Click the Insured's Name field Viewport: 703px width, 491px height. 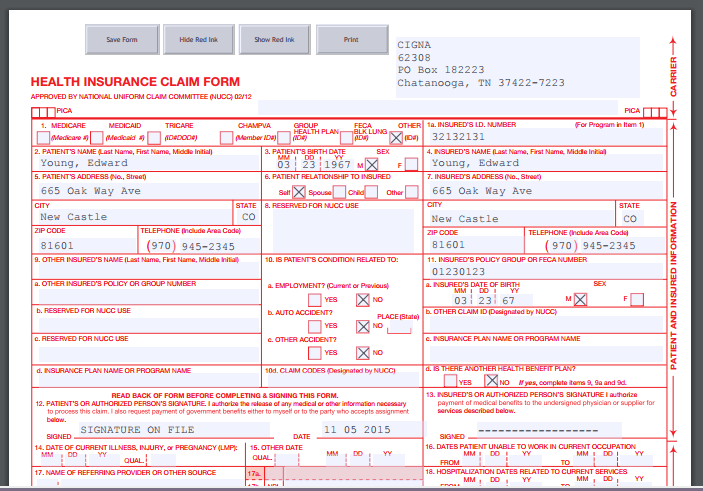coord(545,163)
